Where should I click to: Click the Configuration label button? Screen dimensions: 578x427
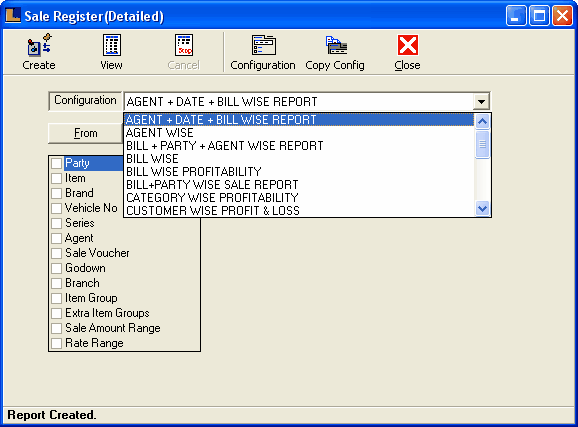click(x=85, y=101)
